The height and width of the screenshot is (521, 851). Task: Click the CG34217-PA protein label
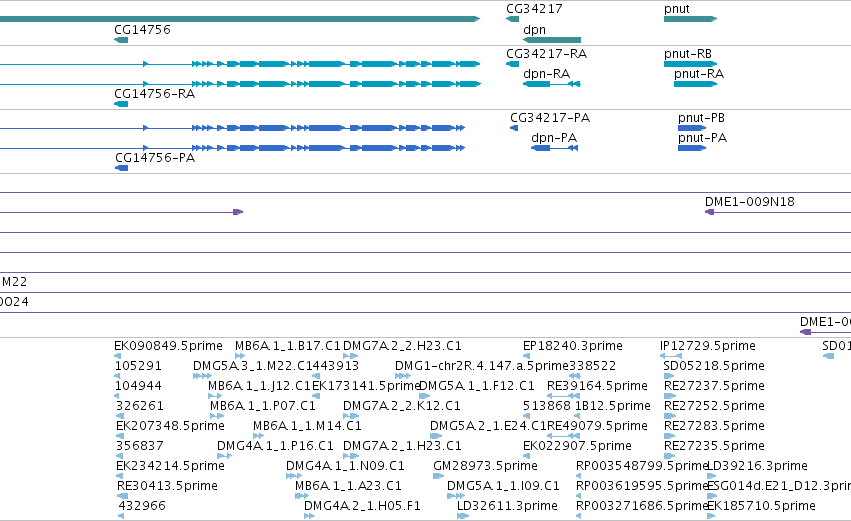(x=550, y=118)
